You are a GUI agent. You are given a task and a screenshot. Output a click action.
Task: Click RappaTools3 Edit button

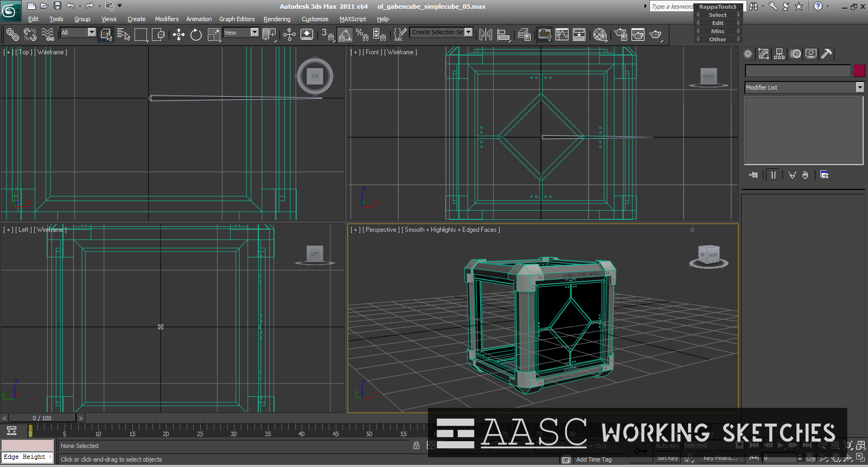(718, 23)
